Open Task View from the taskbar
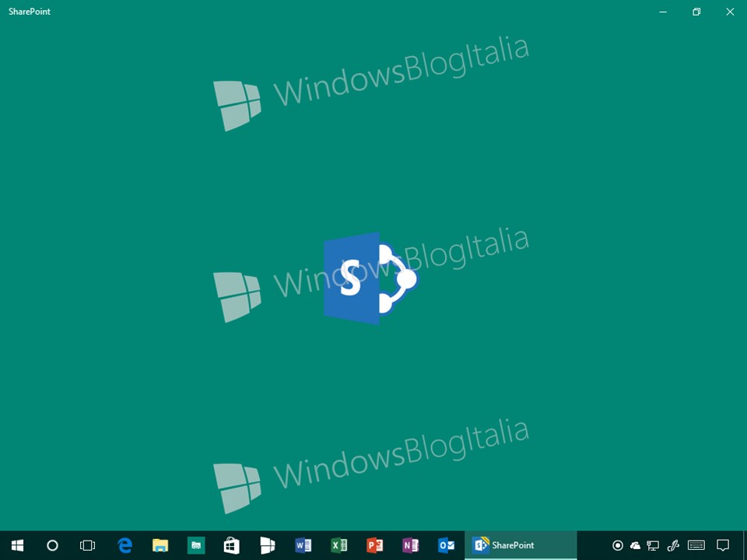Screen dimensions: 747x560 88,545
